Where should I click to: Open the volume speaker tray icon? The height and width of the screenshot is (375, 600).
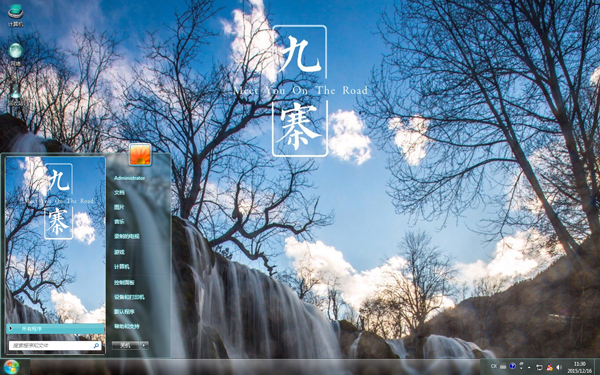[559, 367]
